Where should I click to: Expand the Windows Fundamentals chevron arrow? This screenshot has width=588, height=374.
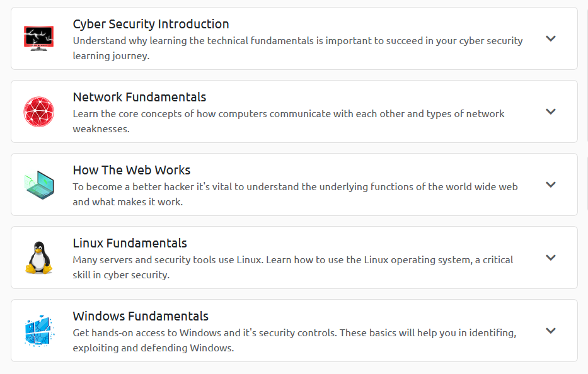tap(551, 331)
